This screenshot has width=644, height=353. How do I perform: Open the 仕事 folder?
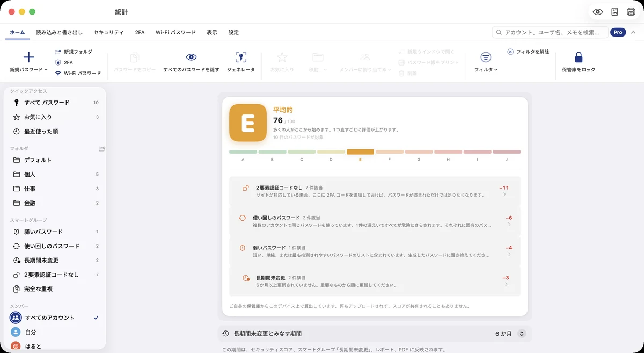pyautogui.click(x=55, y=189)
